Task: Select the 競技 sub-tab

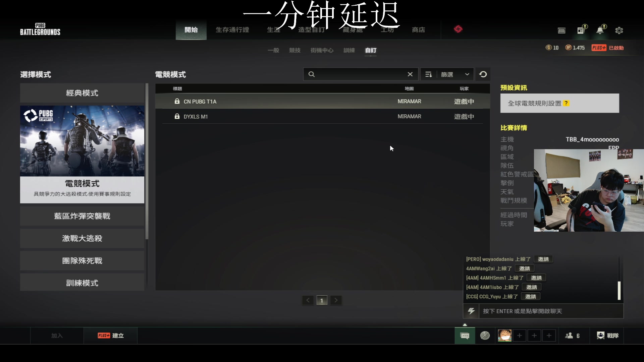Action: pyautogui.click(x=295, y=50)
